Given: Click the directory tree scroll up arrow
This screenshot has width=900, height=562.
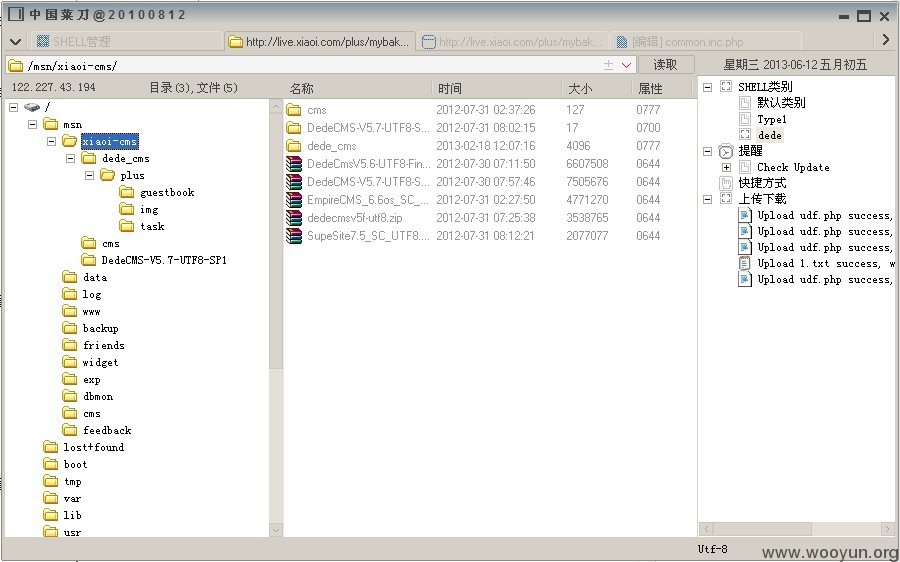Looking at the screenshot, I should pyautogui.click(x=276, y=107).
